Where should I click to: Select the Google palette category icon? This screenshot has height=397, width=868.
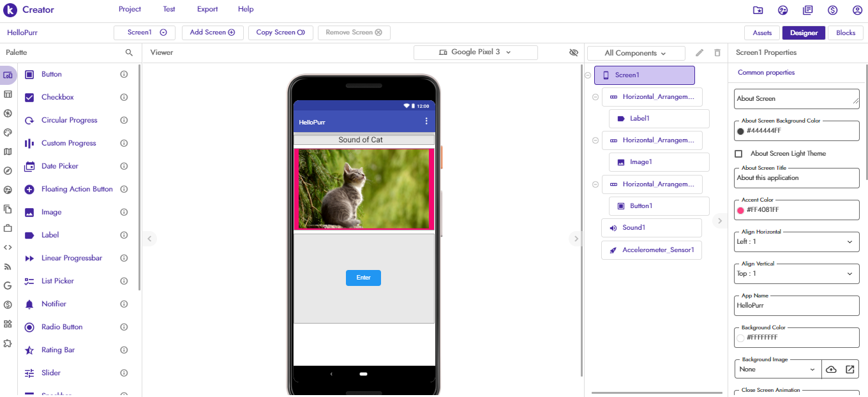pos(8,285)
